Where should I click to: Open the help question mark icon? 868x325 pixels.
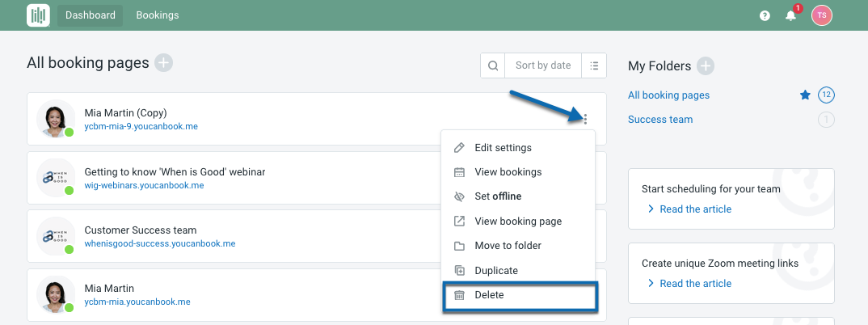click(765, 15)
